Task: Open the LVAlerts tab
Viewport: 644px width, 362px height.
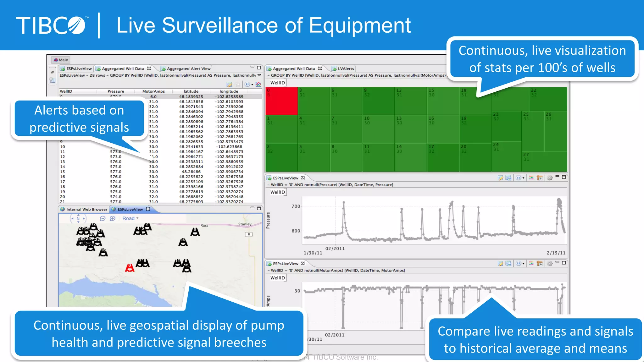Action: pyautogui.click(x=343, y=69)
